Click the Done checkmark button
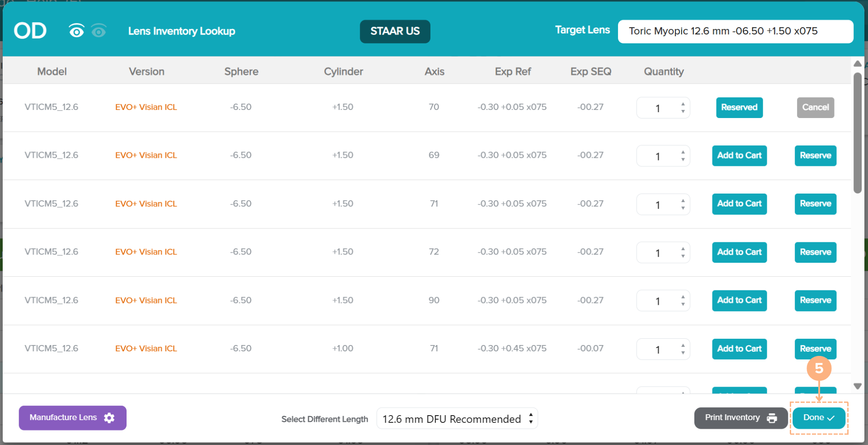Image resolution: width=868 pixels, height=445 pixels. click(818, 418)
